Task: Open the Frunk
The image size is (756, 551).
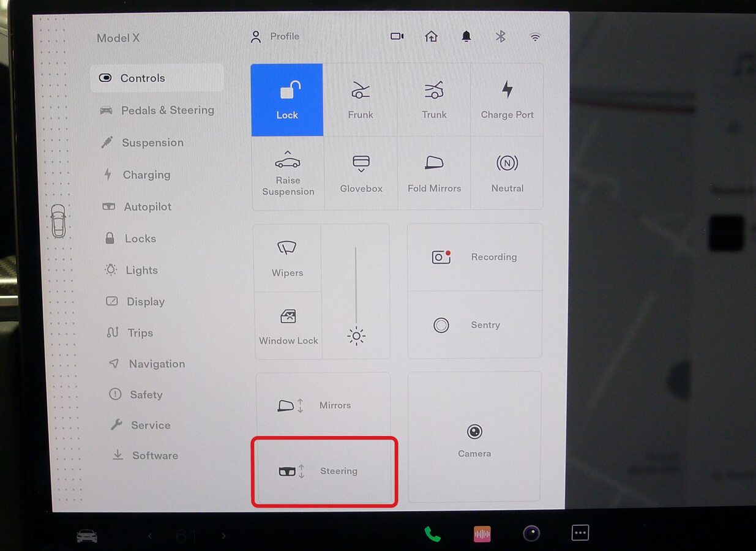Action: coord(361,100)
